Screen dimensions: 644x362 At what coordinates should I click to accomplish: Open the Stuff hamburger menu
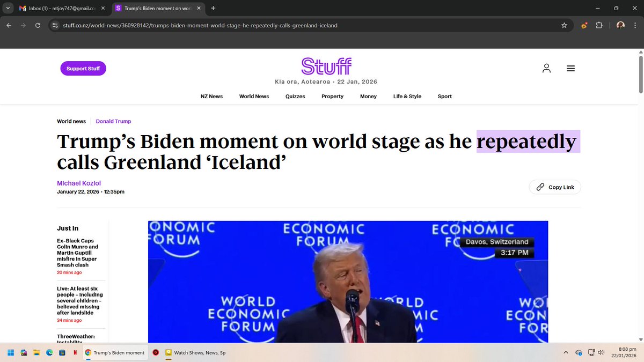coord(570,68)
